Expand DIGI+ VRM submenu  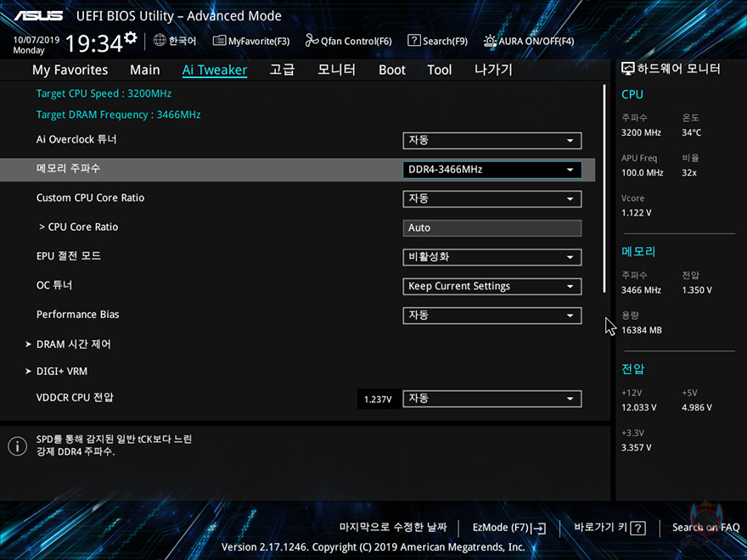click(56, 371)
